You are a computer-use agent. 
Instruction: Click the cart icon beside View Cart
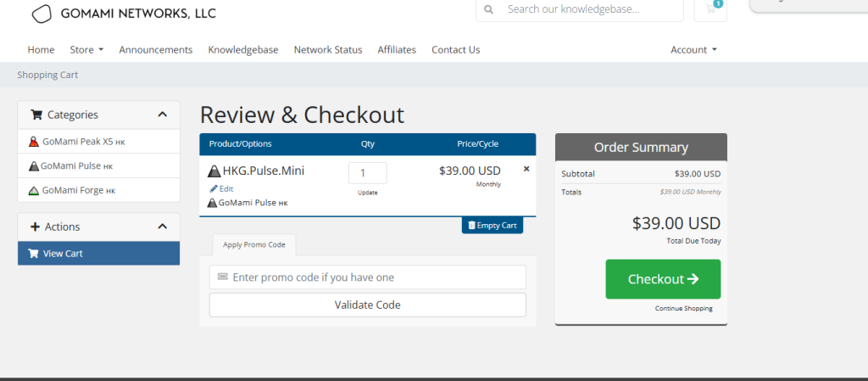pyautogui.click(x=33, y=254)
